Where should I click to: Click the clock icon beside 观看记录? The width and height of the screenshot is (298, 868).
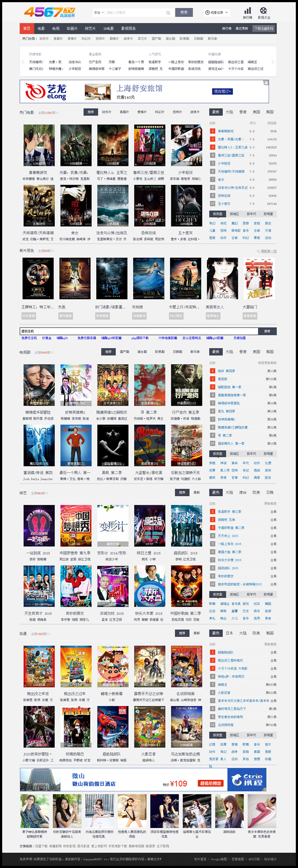(x=207, y=12)
